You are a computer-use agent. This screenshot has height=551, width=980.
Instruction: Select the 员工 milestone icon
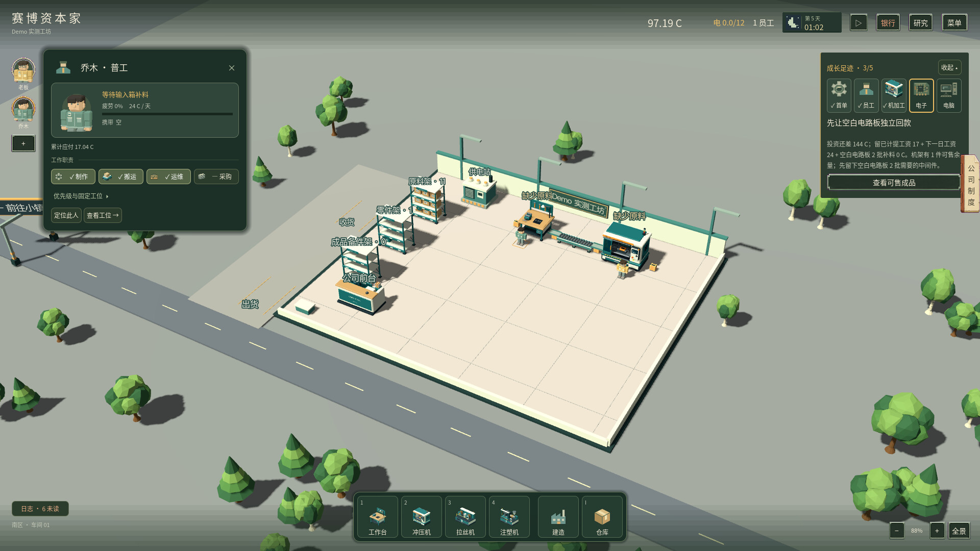pos(866,95)
